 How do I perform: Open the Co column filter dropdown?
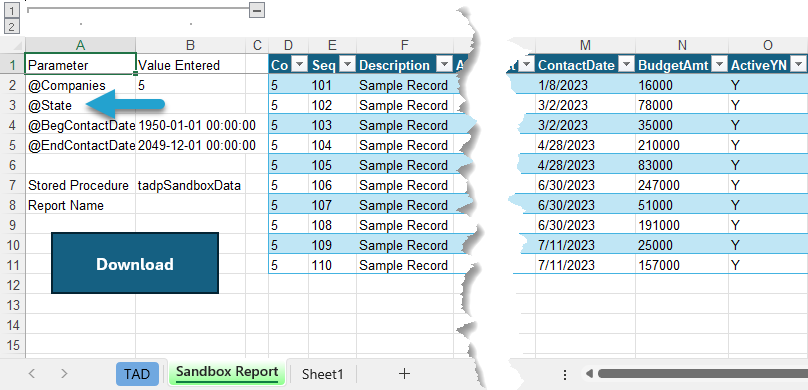click(299, 65)
